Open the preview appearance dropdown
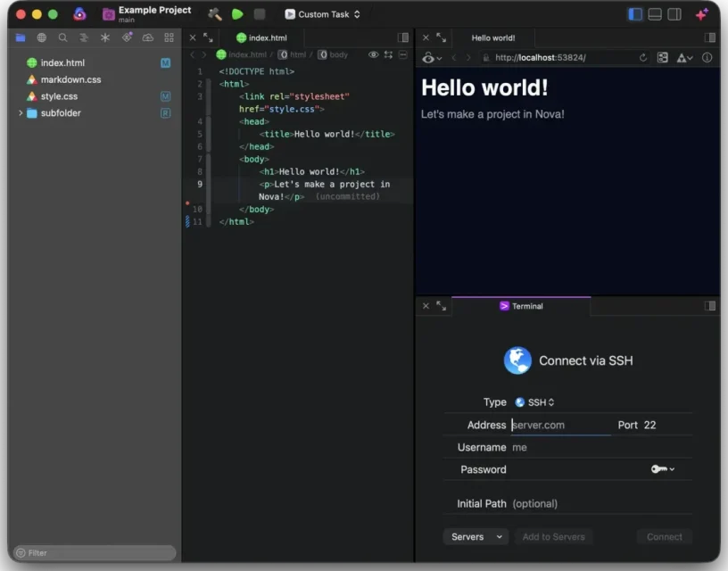The width and height of the screenshot is (728, 571). 685,58
